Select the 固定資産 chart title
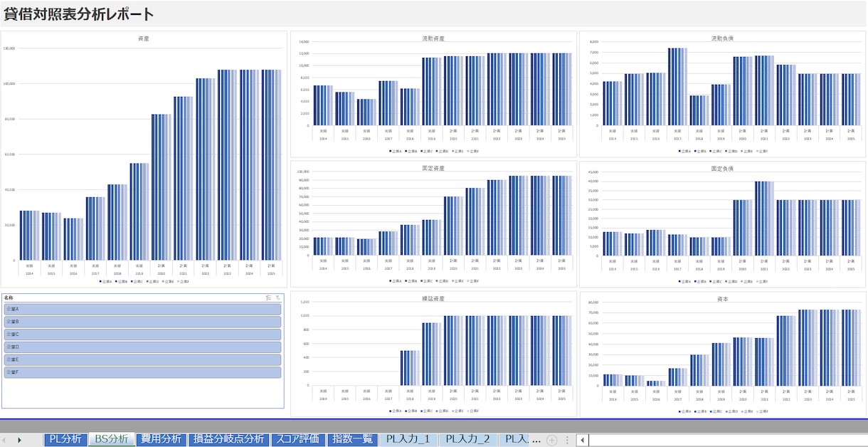Viewport: 868px width, 447px height. click(433, 168)
